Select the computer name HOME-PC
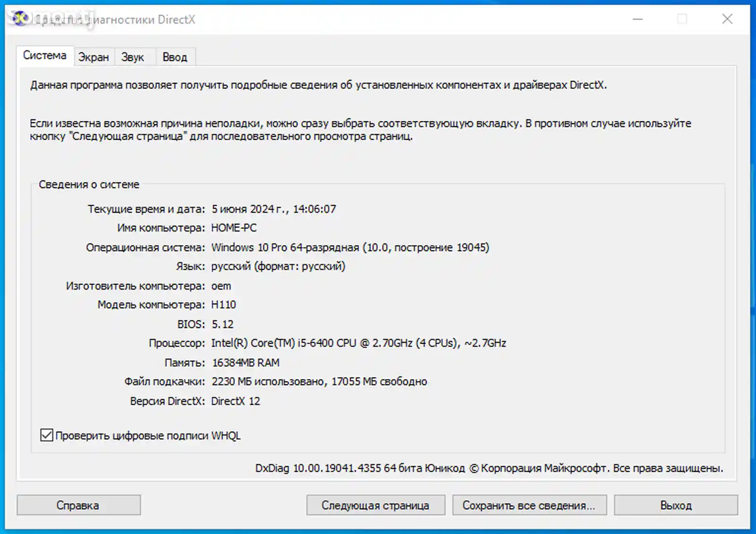 click(x=234, y=228)
